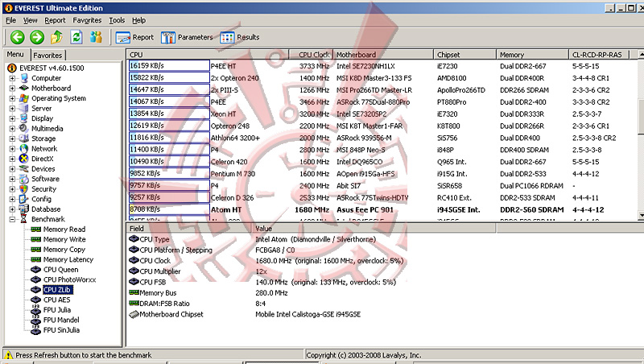644x364 pixels.
Task: Switch to the Favorites tab
Action: pyautogui.click(x=47, y=55)
